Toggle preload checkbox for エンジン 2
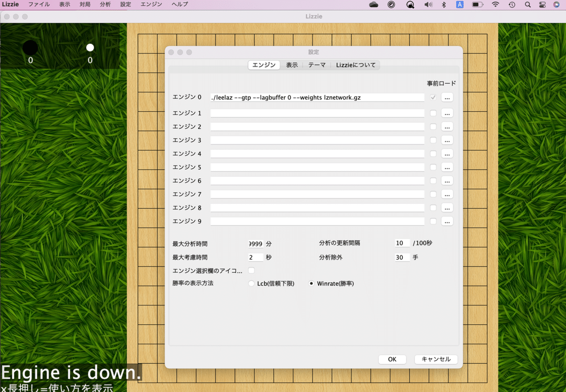This screenshot has height=392, width=566. click(433, 127)
